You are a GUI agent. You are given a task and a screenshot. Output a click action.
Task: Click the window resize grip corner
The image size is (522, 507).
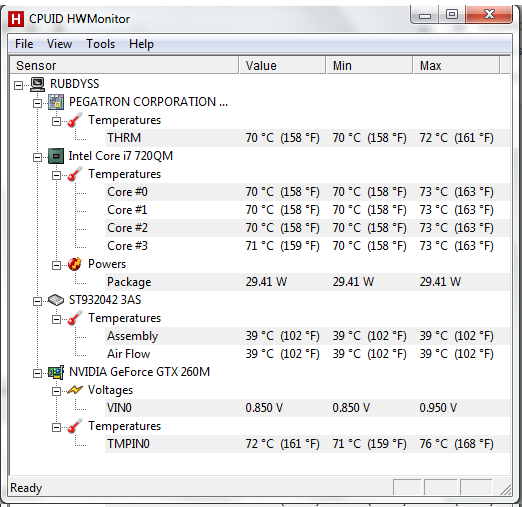click(506, 489)
